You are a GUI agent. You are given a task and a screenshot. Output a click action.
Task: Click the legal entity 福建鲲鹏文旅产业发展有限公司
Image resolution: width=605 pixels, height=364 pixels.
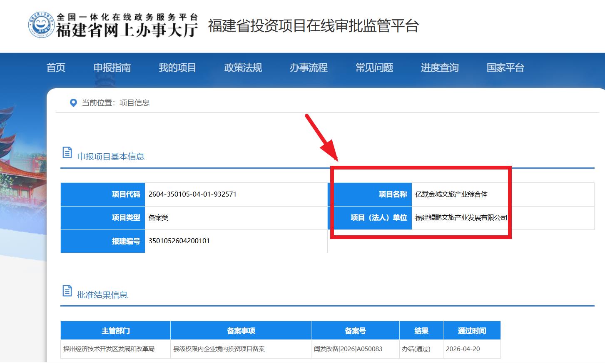tap(461, 218)
